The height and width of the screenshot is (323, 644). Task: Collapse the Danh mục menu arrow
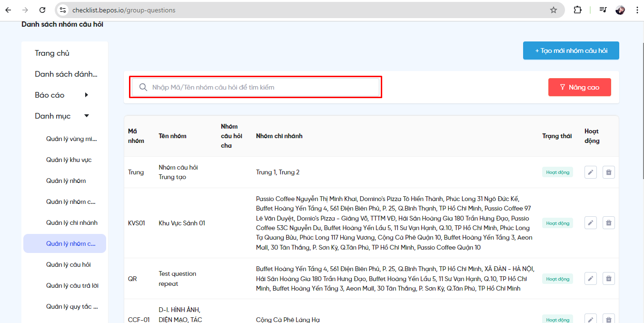coord(87,116)
